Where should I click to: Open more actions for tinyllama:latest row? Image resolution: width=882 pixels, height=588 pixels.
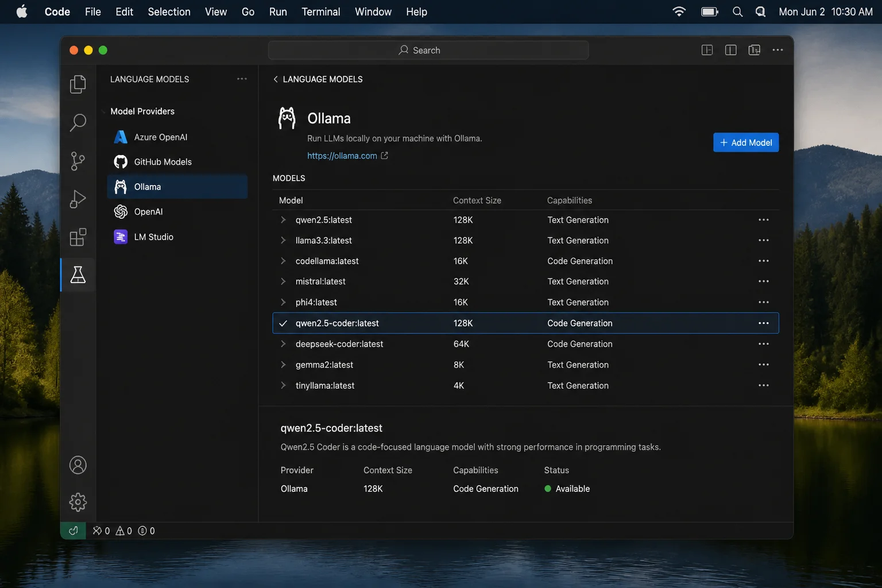tap(763, 385)
